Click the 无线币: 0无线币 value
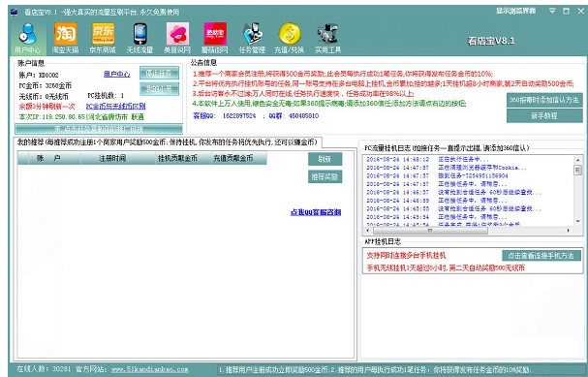This screenshot has height=377, width=588. click(x=44, y=96)
